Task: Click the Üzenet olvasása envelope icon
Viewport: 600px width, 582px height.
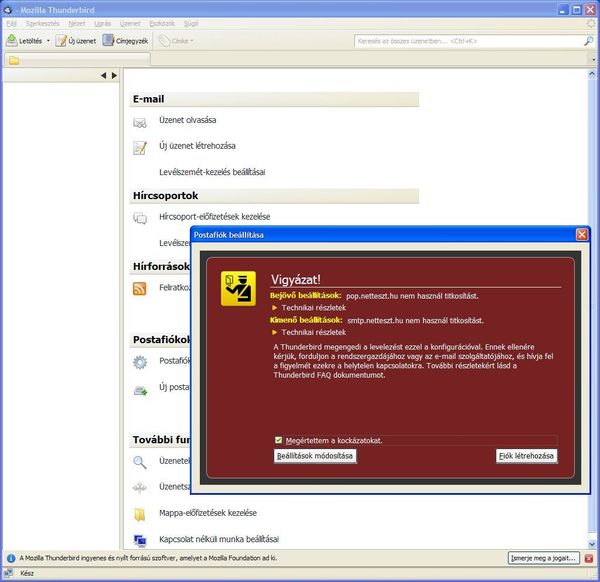Action: click(x=140, y=122)
